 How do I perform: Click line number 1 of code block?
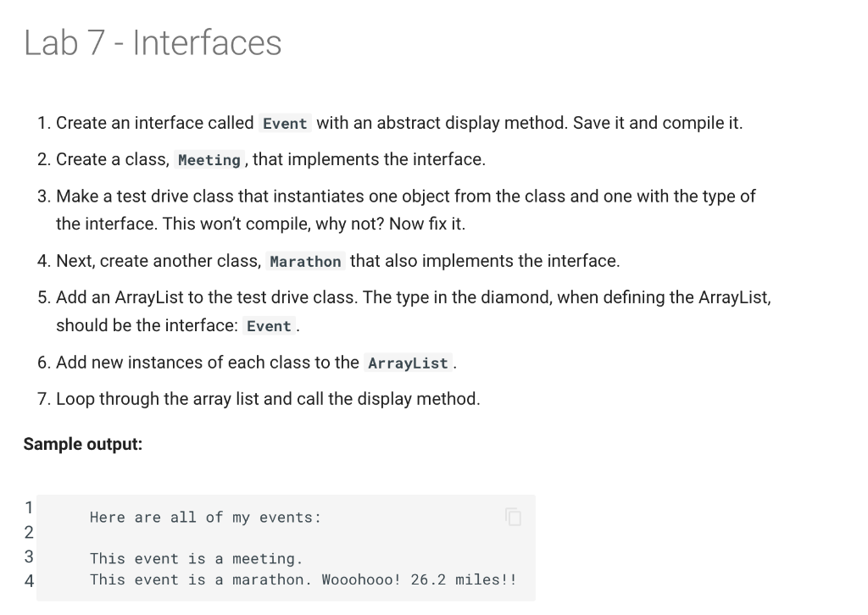tap(29, 507)
